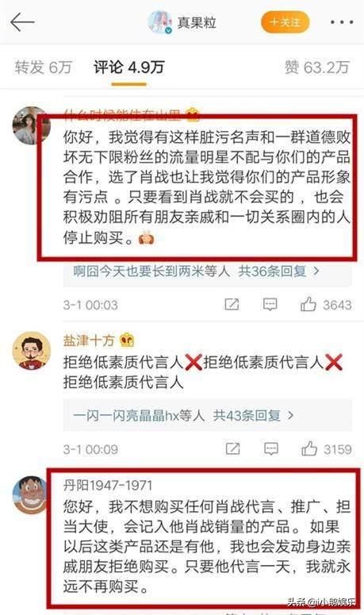
Task: Open 盐津十方 user avatar
Action: 32,351
